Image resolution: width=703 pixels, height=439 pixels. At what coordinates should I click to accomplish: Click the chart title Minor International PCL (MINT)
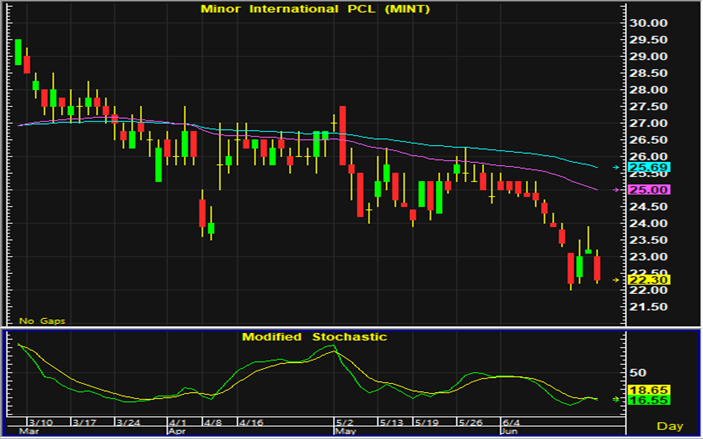pos(315,9)
